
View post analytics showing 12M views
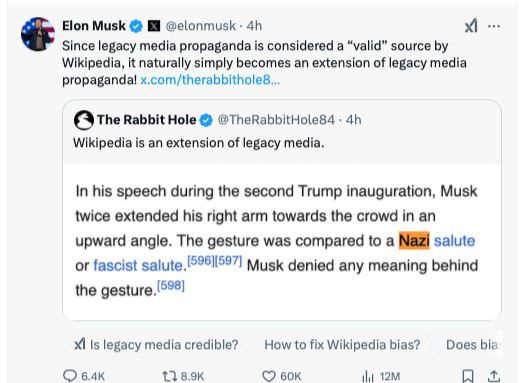click(x=381, y=376)
